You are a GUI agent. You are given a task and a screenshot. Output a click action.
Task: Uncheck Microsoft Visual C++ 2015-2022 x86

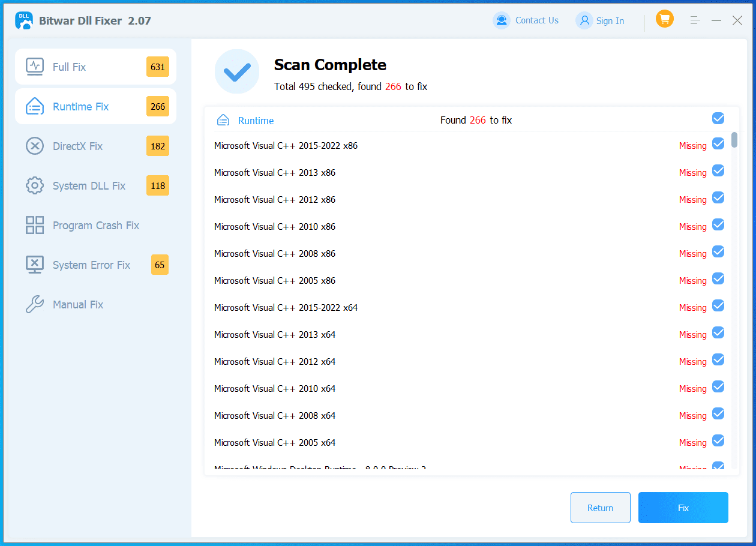pos(718,143)
